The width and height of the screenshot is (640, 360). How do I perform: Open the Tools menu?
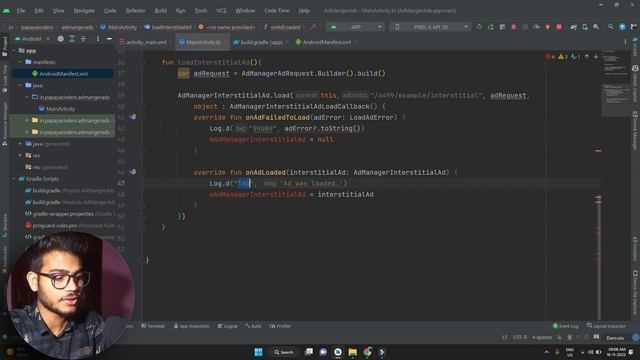pos(200,11)
